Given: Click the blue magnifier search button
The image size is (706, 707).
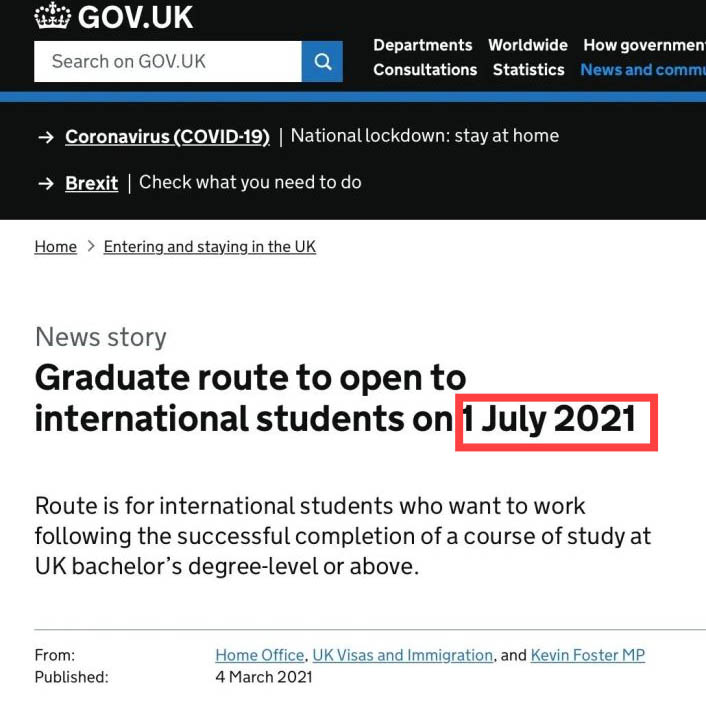Looking at the screenshot, I should [322, 62].
